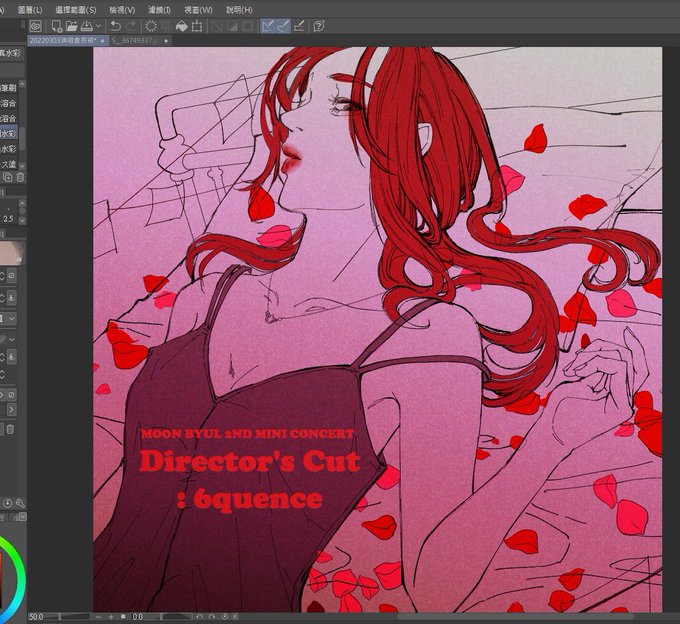Open sub tool detail wrench icon
Screen dimensions: 680x624
pyautogui.click(x=20, y=503)
